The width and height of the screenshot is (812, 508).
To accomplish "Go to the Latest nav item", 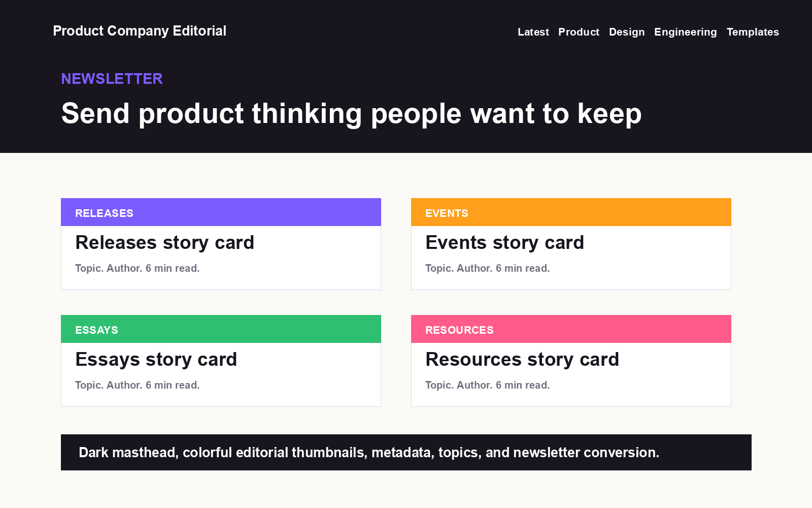I will 533,32.
